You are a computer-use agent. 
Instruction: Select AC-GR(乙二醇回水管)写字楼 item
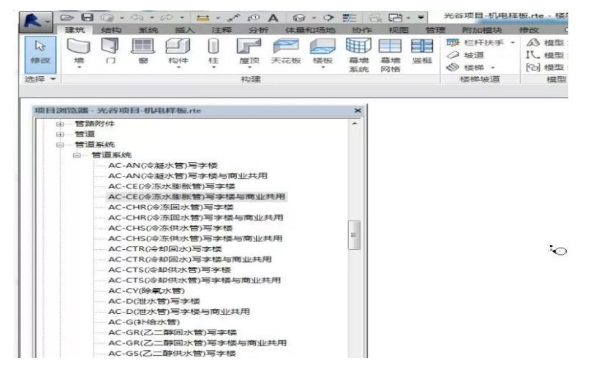click(172, 332)
